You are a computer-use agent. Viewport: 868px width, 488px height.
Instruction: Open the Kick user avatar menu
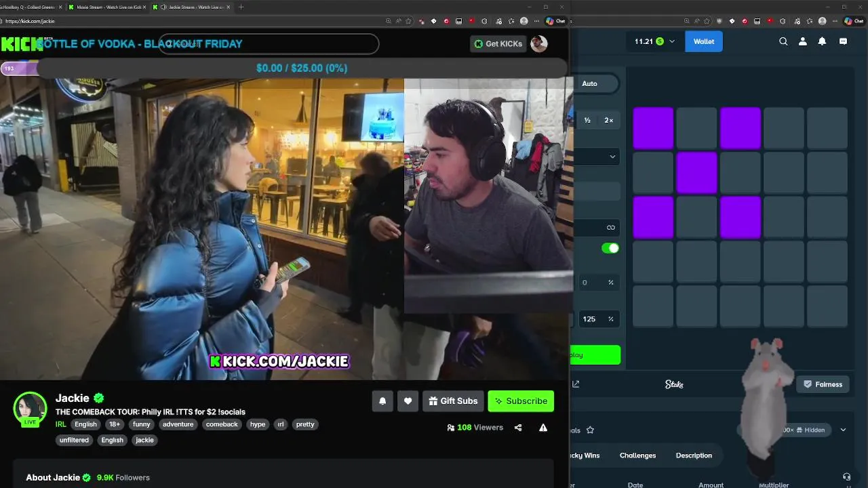[x=539, y=43]
